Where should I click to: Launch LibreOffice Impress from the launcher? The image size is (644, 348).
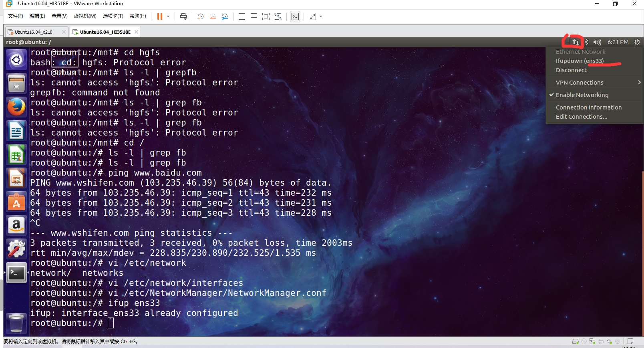[16, 178]
